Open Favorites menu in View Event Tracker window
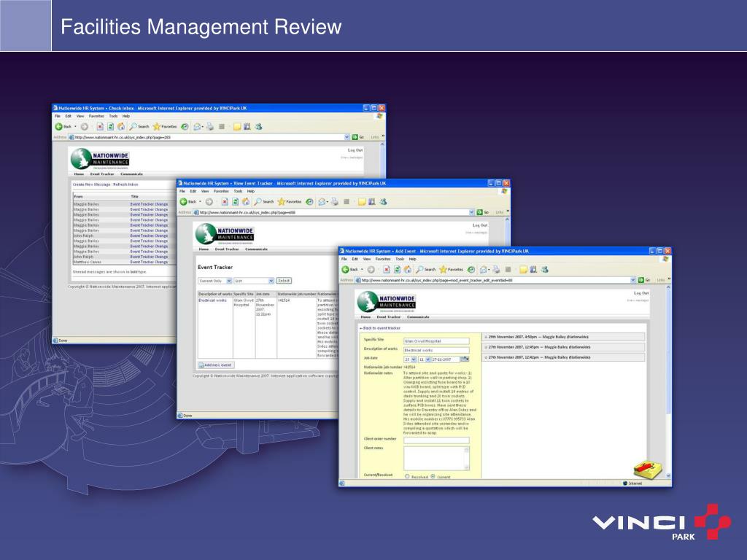The height and width of the screenshot is (560, 747). tap(221, 191)
